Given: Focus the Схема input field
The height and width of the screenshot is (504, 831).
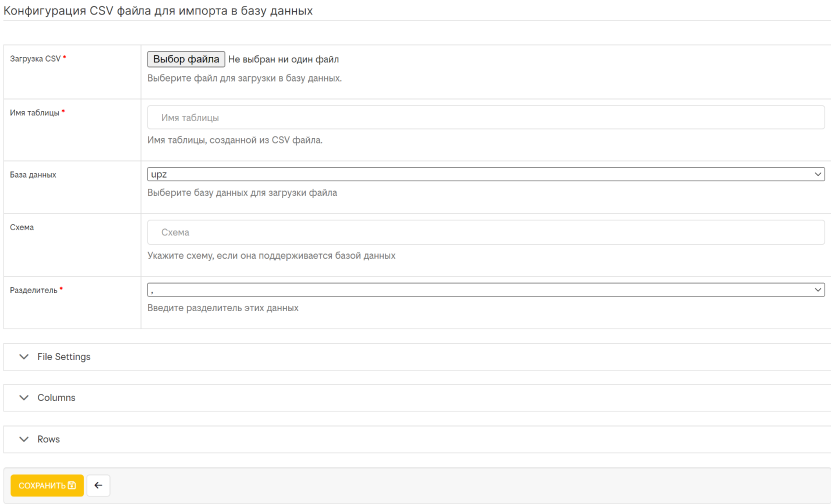Looking at the screenshot, I should 486,232.
